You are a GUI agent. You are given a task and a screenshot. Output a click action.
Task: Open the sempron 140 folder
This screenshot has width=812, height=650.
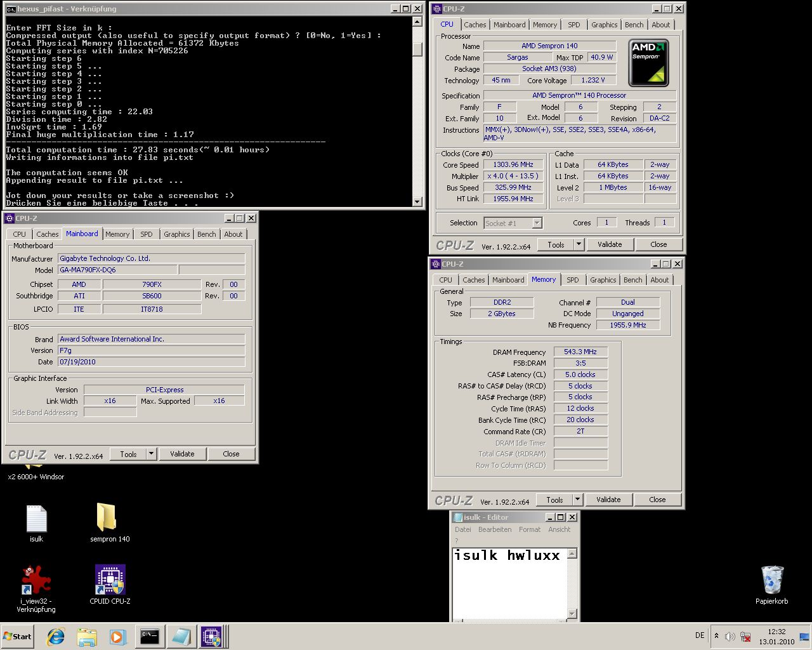(x=109, y=523)
